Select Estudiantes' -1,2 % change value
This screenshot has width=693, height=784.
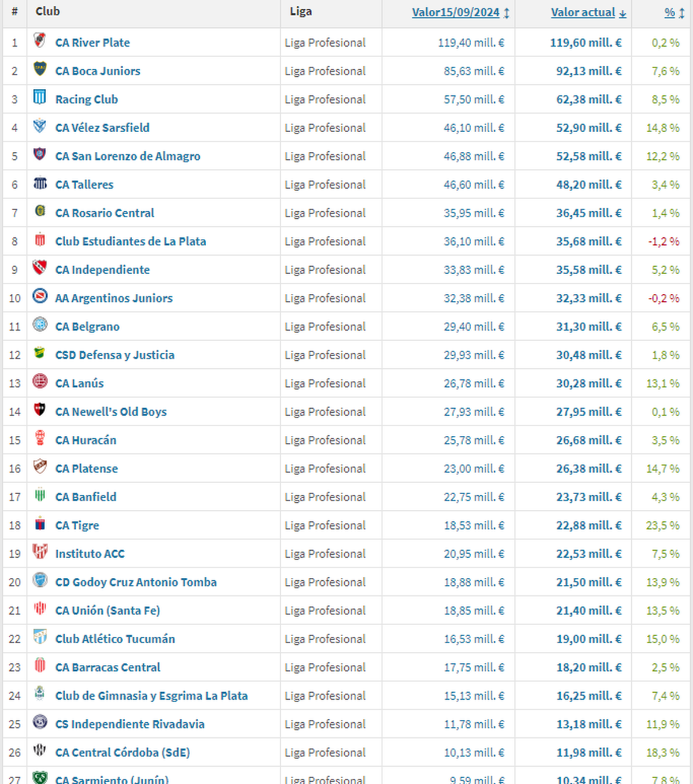tap(664, 241)
